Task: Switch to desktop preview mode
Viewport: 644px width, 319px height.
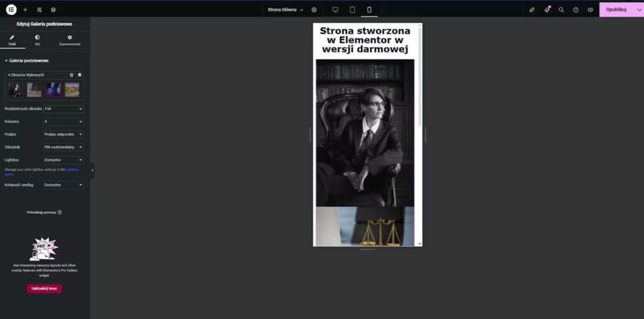Action: [335, 9]
